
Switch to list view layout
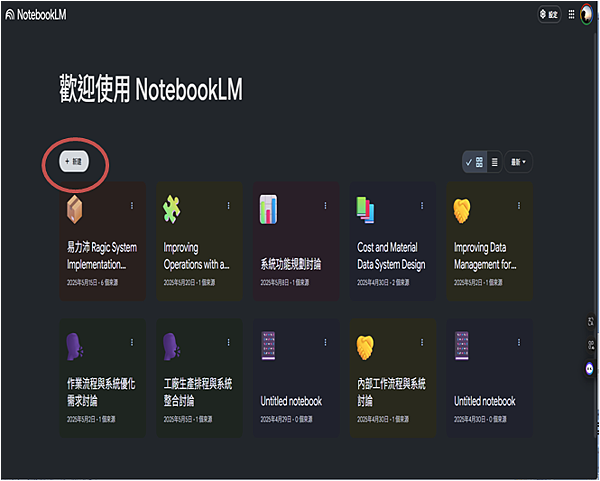494,162
